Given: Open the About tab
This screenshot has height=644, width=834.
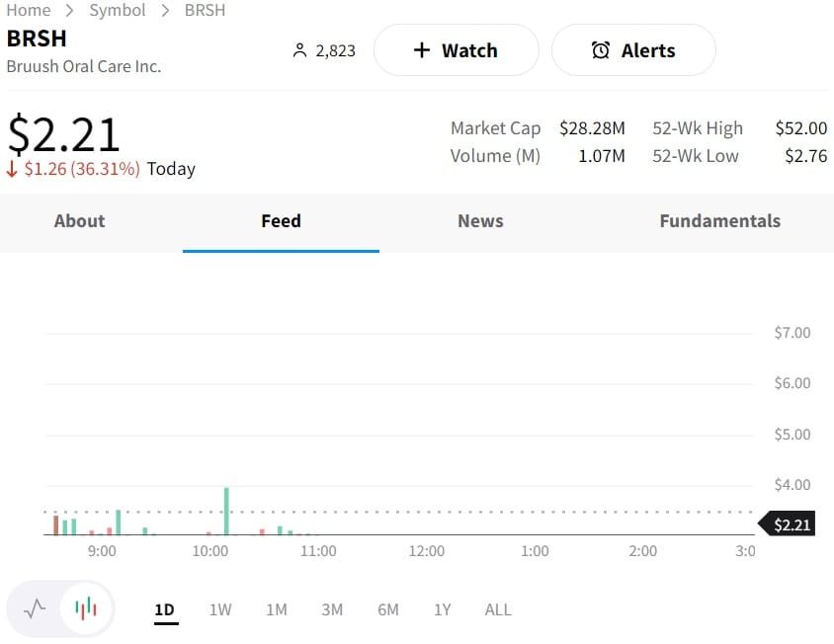Looking at the screenshot, I should (79, 221).
